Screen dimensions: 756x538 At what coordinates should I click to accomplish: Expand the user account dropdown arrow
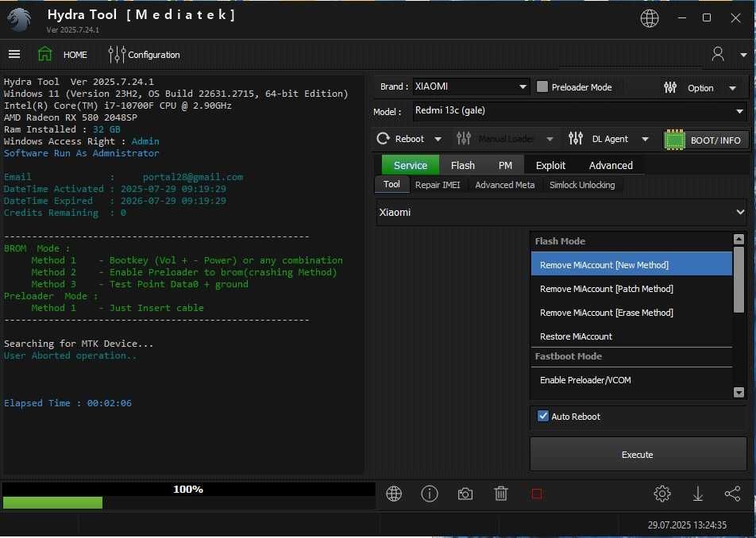point(743,55)
